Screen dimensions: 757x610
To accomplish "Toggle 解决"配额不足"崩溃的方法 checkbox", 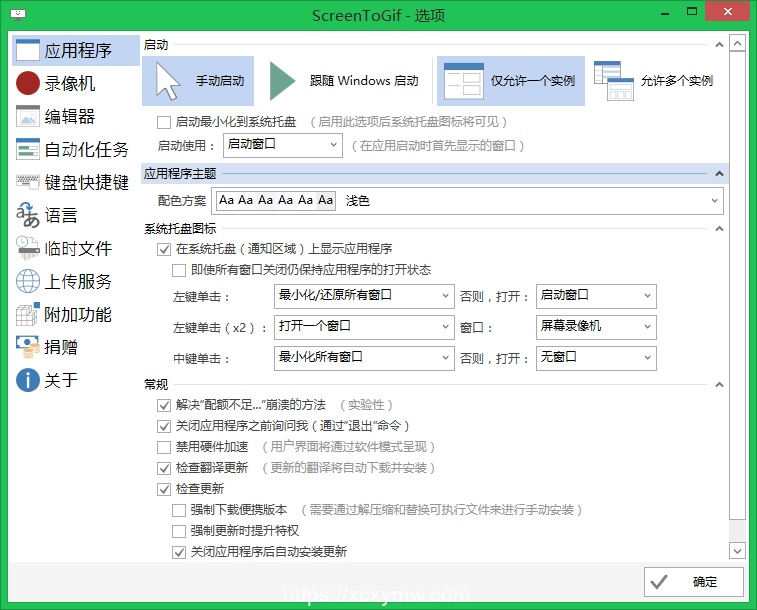I will pos(164,405).
